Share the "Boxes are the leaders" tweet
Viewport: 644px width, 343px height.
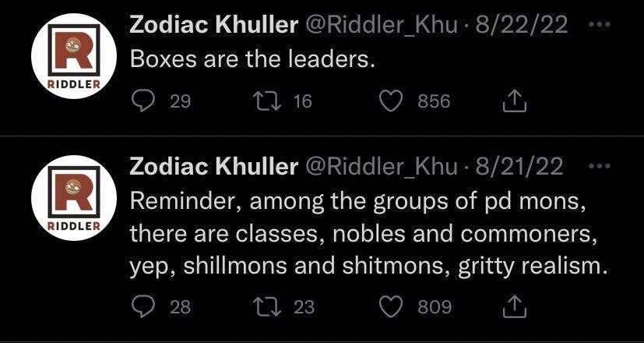[515, 101]
